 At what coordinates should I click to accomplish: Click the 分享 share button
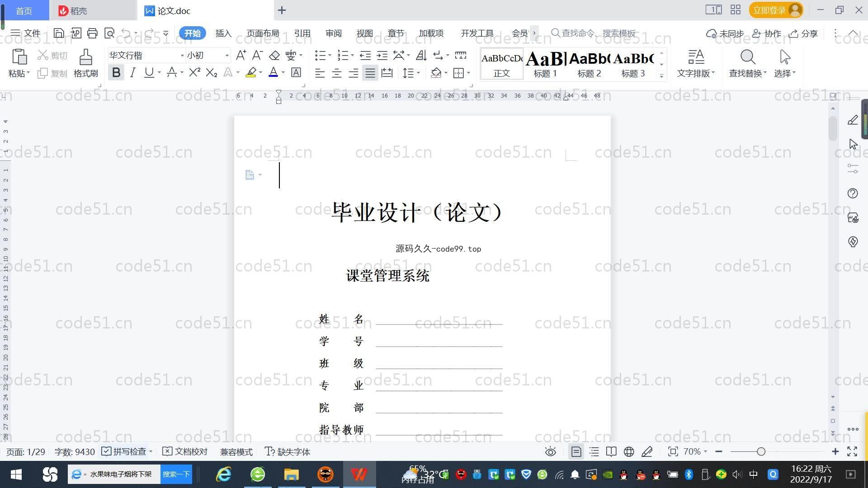[803, 33]
